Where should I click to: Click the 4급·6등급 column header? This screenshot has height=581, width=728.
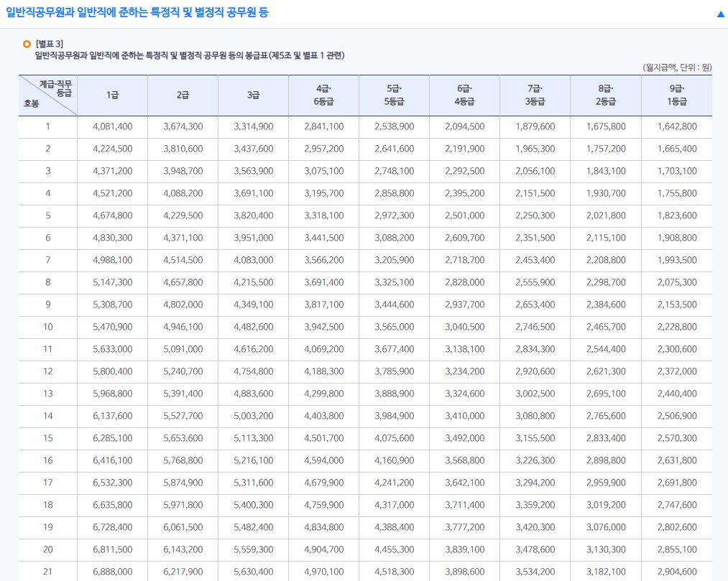click(323, 96)
